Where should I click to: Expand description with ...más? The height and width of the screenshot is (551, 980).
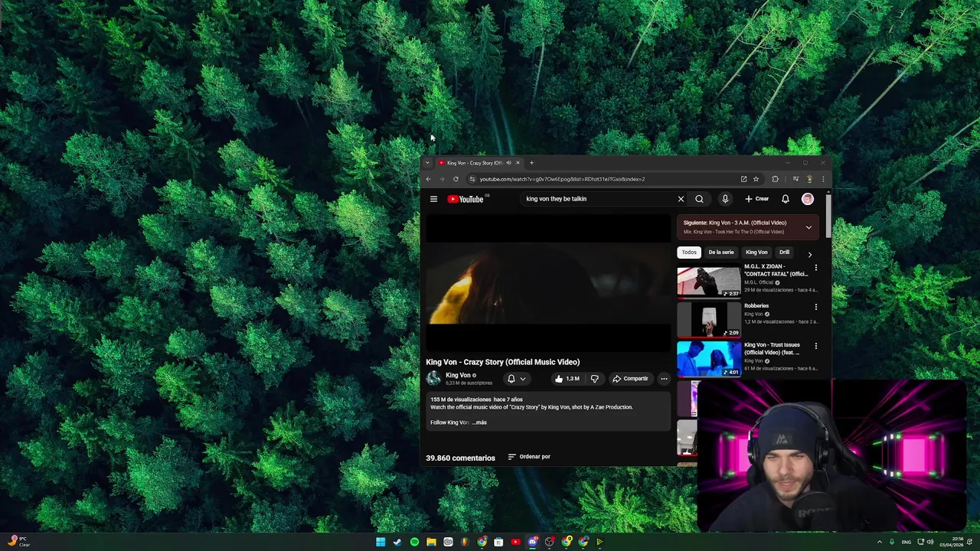(479, 422)
